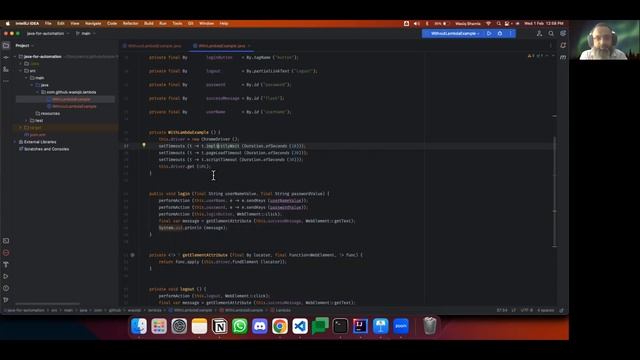The height and width of the screenshot is (360, 640).
Task: Open the Maven tool window in right sidebar
Action: (x=563, y=58)
